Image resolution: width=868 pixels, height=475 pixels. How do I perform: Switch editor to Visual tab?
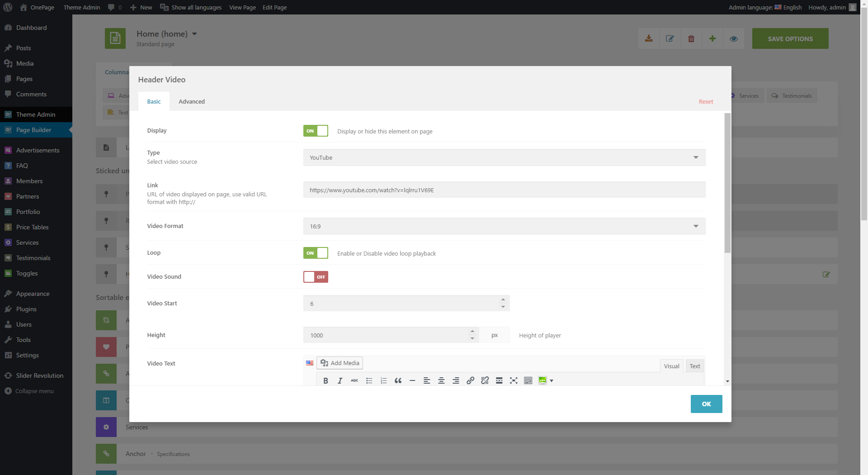click(671, 366)
